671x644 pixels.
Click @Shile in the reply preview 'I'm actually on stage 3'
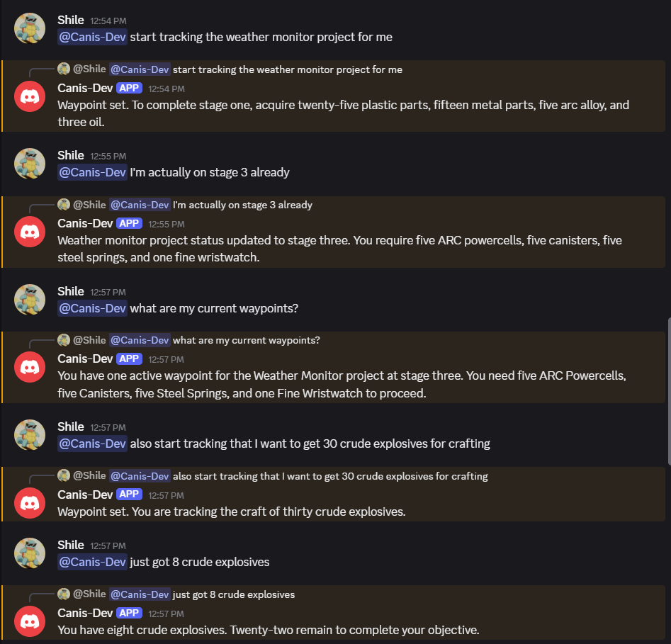point(89,205)
